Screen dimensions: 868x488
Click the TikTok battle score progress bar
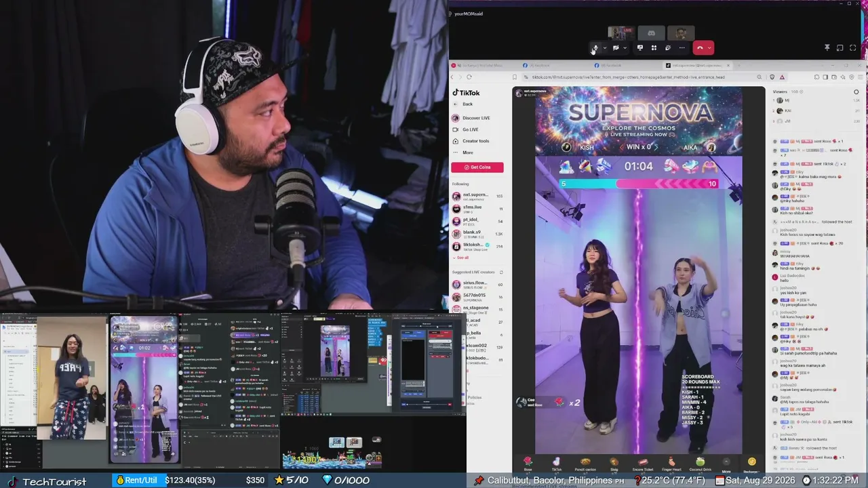639,184
